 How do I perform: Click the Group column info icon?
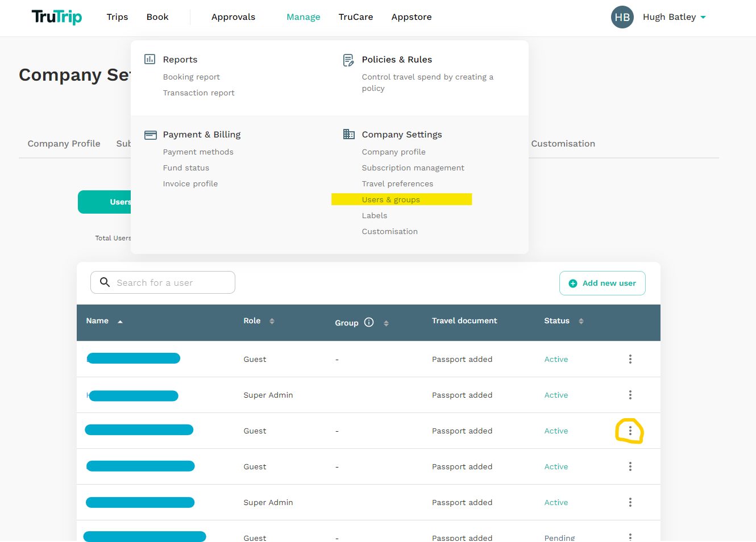369,322
